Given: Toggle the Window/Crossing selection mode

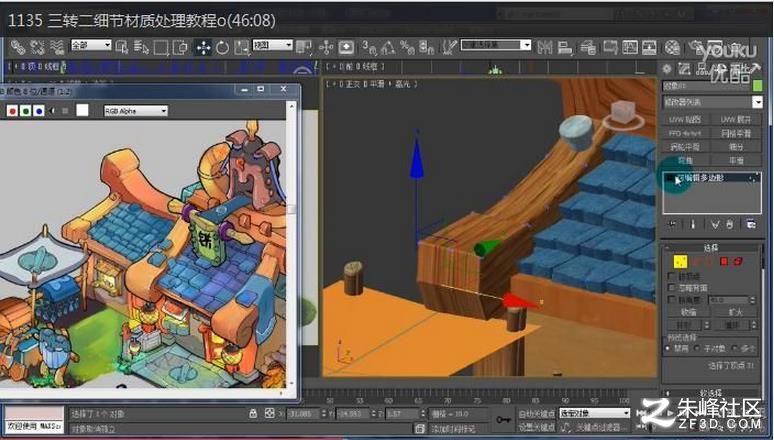Looking at the screenshot, I should [181, 47].
